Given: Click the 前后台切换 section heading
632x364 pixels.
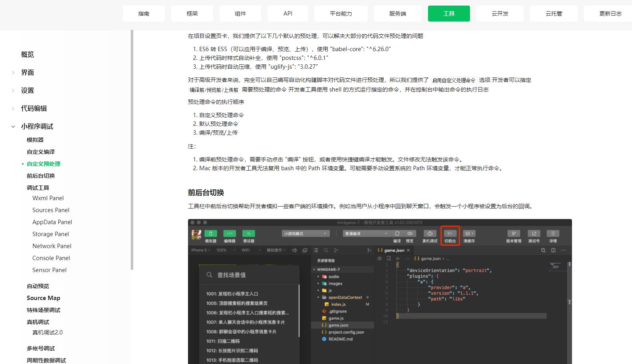Looking at the screenshot, I should [x=206, y=193].
